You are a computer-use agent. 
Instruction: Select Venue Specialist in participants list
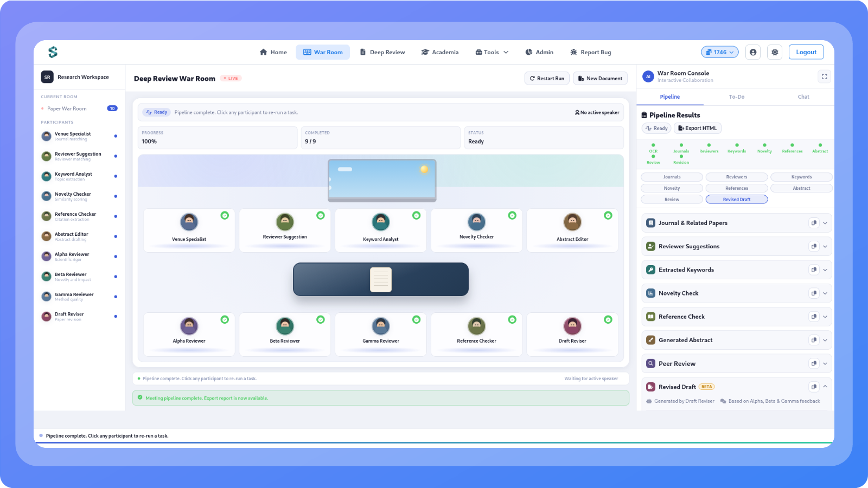pyautogui.click(x=79, y=136)
